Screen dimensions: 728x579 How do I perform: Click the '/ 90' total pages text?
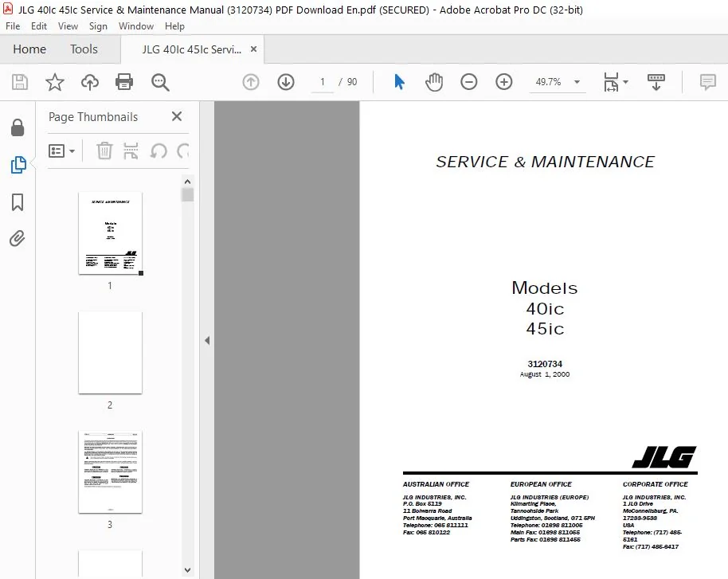tap(348, 82)
